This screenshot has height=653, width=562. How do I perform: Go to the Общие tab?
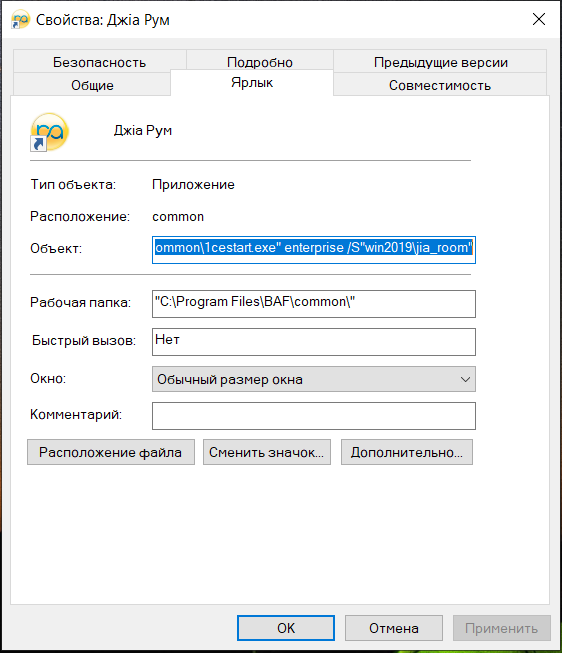point(92,85)
